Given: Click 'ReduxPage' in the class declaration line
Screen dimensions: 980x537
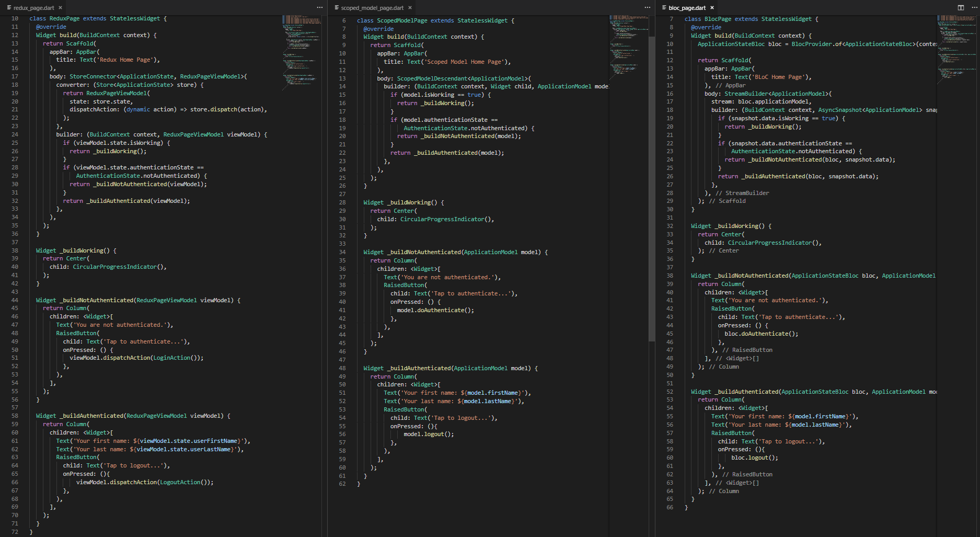Looking at the screenshot, I should (64, 18).
